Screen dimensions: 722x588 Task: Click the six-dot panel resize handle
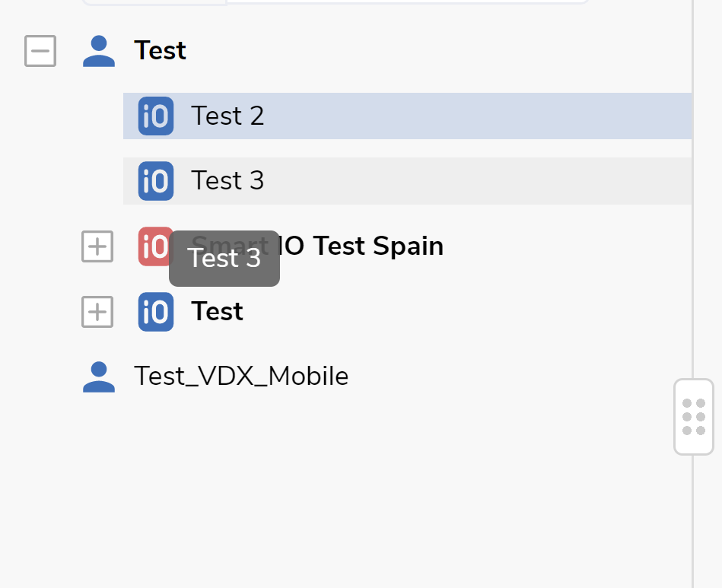(693, 417)
